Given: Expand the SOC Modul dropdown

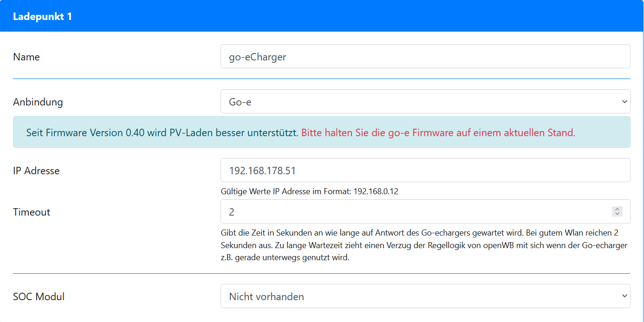Looking at the screenshot, I should 418,296.
